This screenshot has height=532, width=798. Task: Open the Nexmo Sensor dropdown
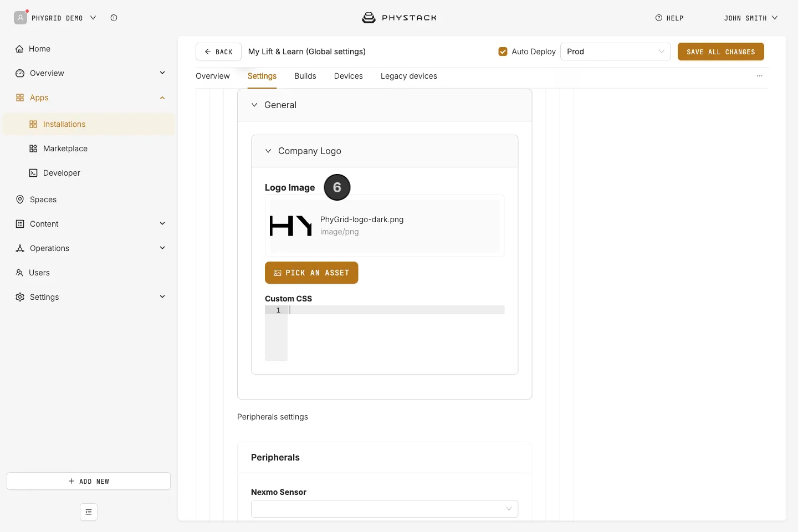385,509
